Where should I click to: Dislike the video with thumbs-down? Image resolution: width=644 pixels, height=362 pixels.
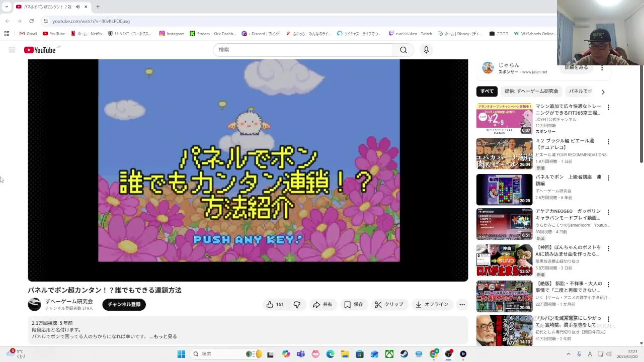[x=297, y=305]
